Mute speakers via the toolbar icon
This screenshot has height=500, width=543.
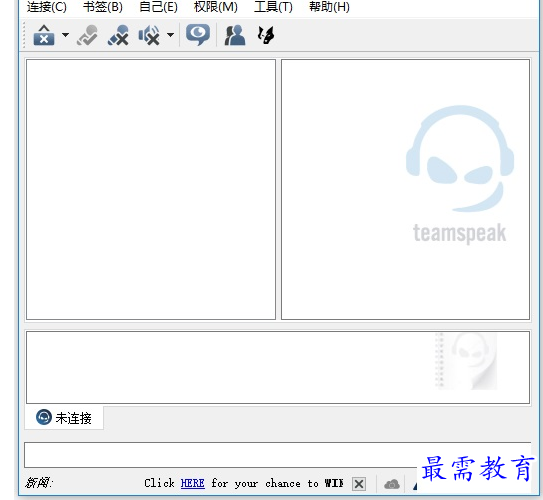(149, 35)
